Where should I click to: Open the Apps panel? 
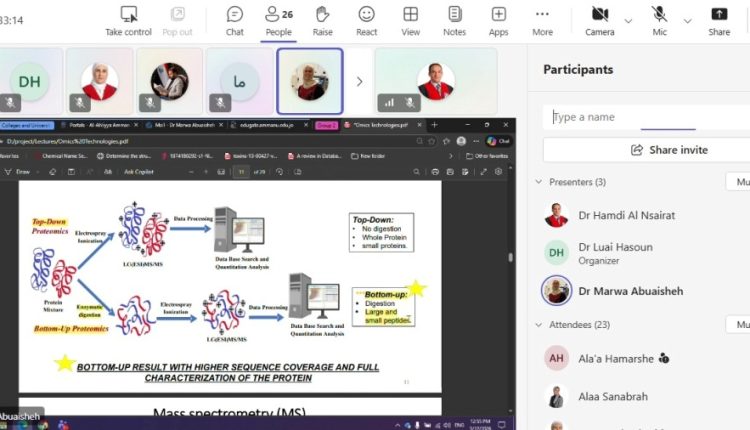click(x=498, y=20)
